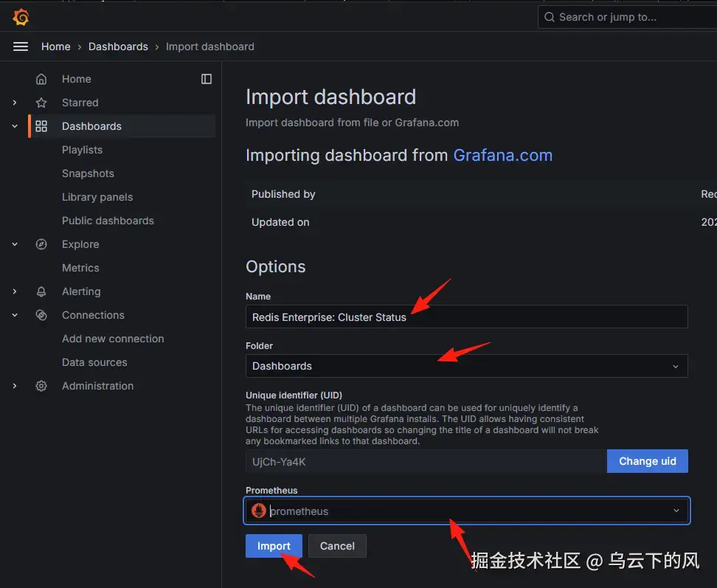Screen dimensions: 717x588
Task: Click the Dashboards grid icon
Action: [x=41, y=126]
